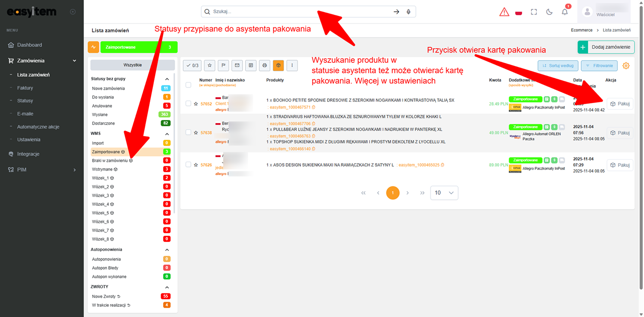Screen dimensions: 644x317
Task: Collapse the Statusy bez grupy group
Action: 167,79
